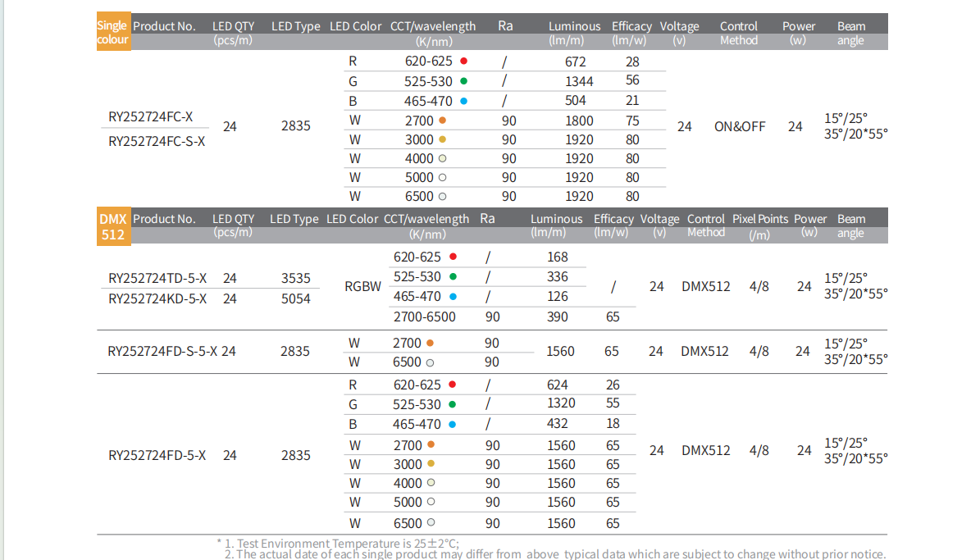Click the 2700-6500 CCT range cell
The width and height of the screenshot is (980, 560).
424,316
